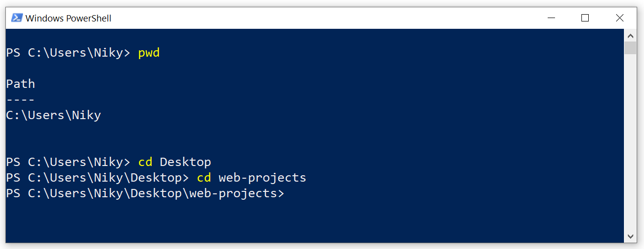Click the "Windows PowerShell" title text
Viewport: 644px width, 249px height.
point(68,19)
